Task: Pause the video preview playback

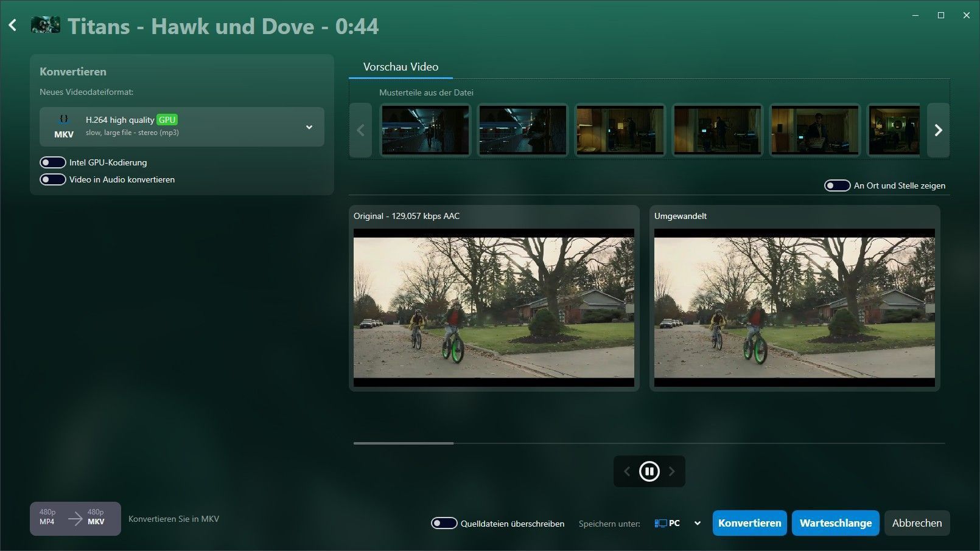Action: click(x=649, y=471)
